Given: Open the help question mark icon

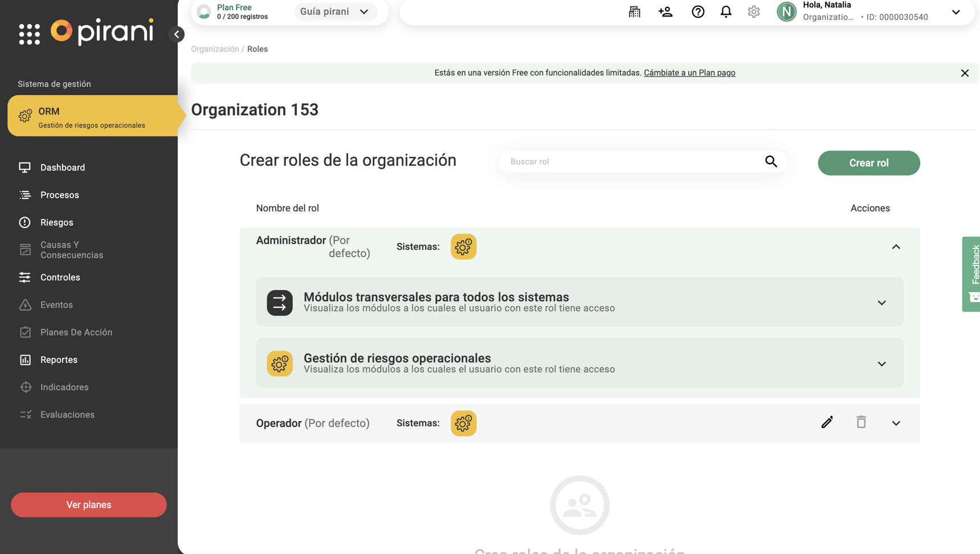Looking at the screenshot, I should click(697, 11).
